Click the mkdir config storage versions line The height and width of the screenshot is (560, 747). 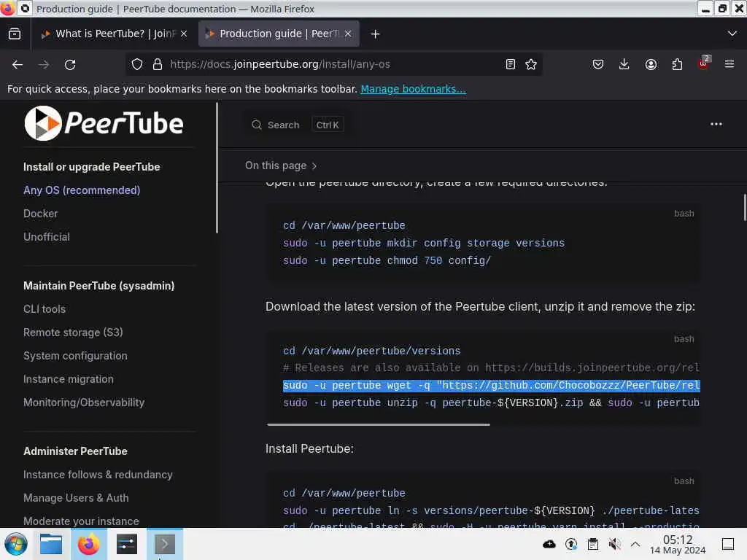[424, 244]
